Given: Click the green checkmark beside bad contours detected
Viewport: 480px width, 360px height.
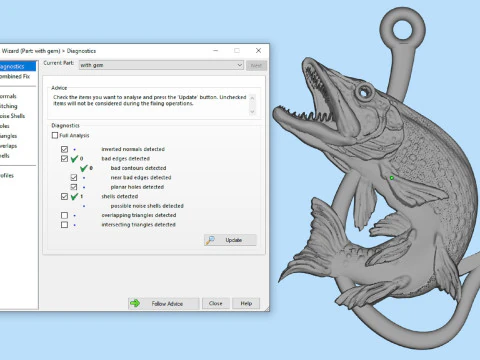Looking at the screenshot, I should tap(84, 168).
